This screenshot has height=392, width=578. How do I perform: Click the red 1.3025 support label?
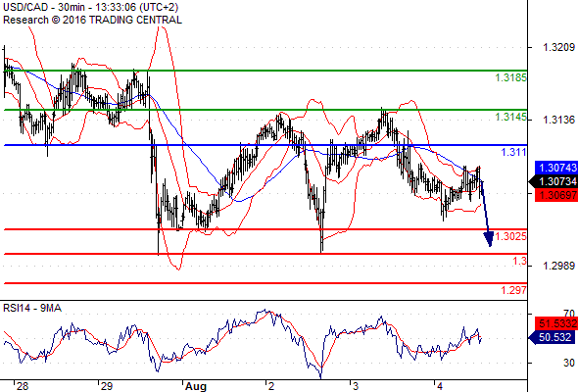point(511,236)
